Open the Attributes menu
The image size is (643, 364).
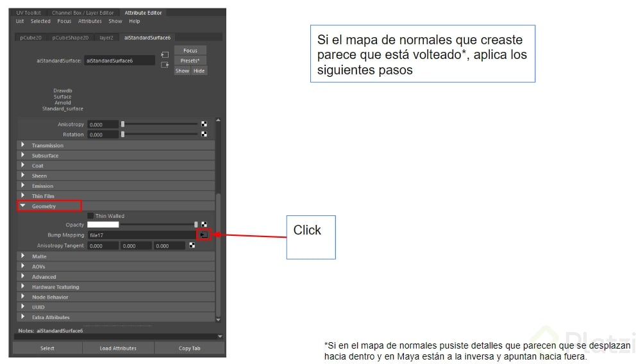pyautogui.click(x=90, y=21)
